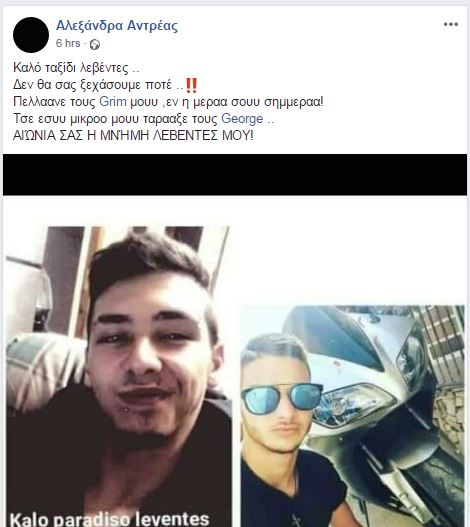Open the right photo with motorcycle
470x527 pixels.
click(x=352, y=416)
